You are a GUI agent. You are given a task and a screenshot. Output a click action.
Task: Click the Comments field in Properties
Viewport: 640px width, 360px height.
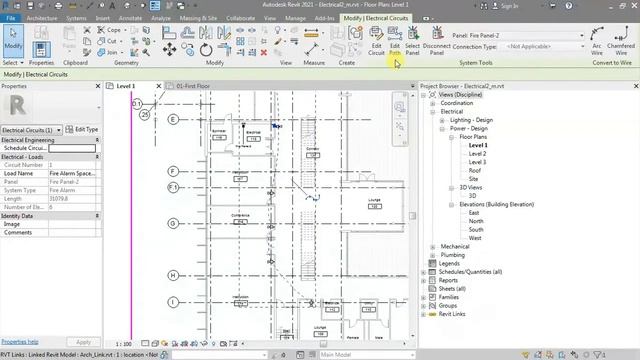pyautogui.click(x=72, y=232)
